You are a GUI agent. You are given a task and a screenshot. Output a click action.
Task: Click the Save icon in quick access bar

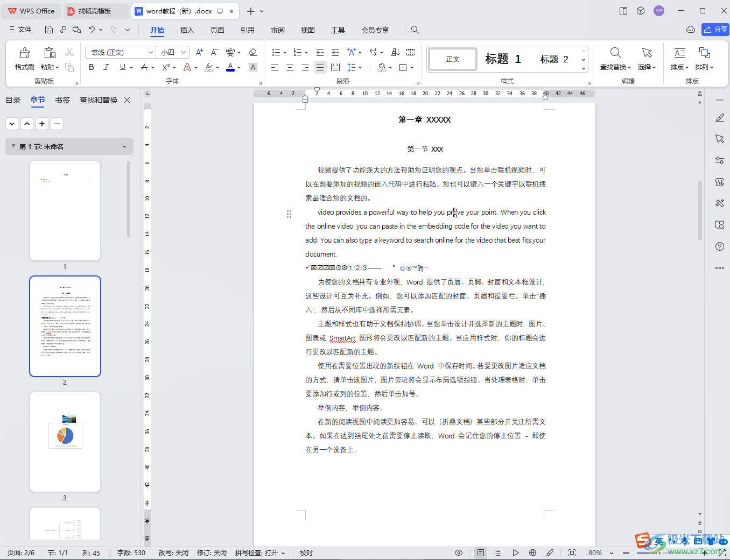49,30
